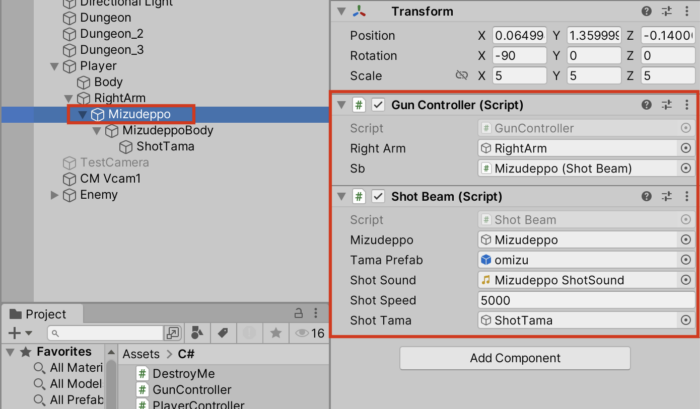Disable the Gun Controller script checkbox
Screen dimensions: 700x409
point(378,105)
